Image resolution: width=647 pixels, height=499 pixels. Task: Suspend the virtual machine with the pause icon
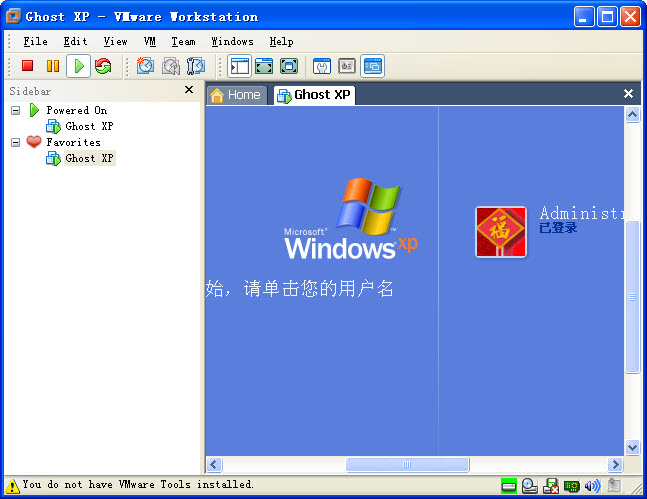click(x=53, y=66)
